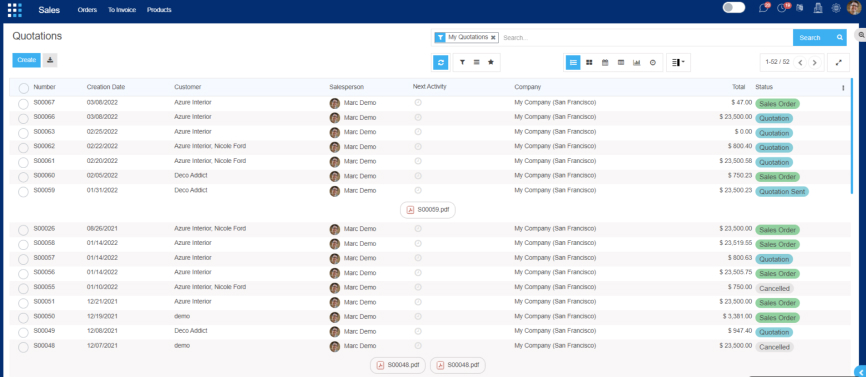Tick the select-all checkbox in header
Image resolution: width=866 pixels, height=377 pixels.
tap(23, 88)
